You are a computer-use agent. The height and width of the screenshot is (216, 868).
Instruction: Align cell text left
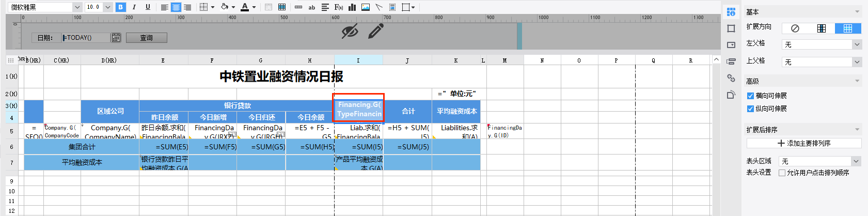[x=164, y=7]
